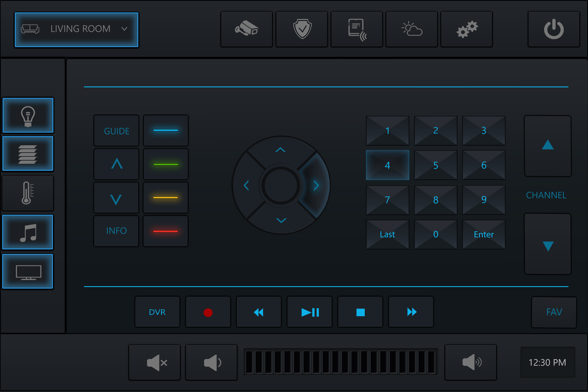Click the yellow color key
The image size is (588, 392).
(166, 198)
